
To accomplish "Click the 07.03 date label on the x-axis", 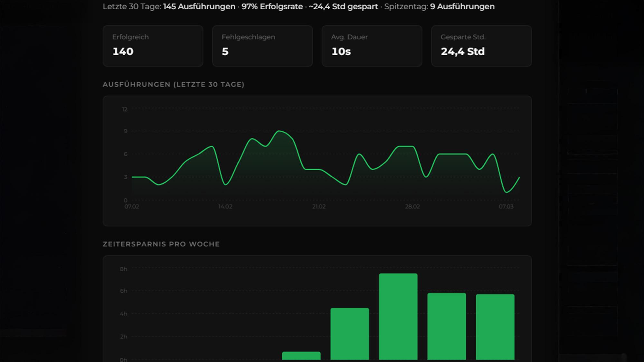I will 506,207.
